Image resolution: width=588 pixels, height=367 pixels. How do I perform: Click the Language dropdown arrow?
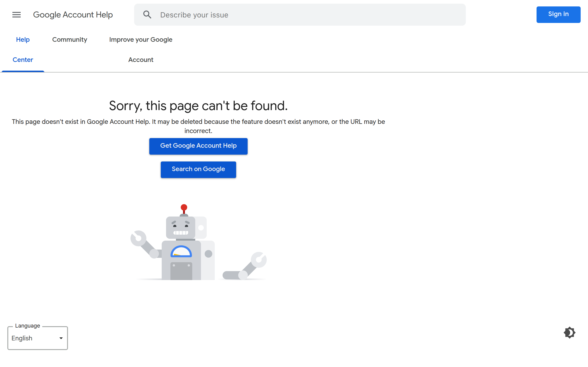point(61,338)
